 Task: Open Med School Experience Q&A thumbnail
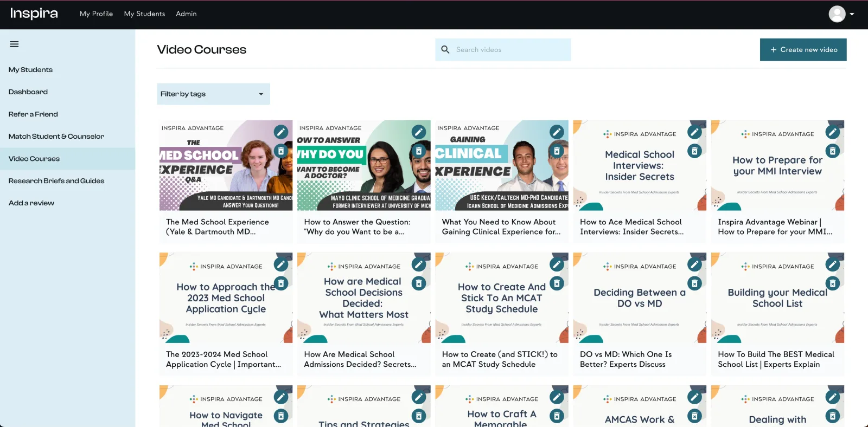[226, 165]
